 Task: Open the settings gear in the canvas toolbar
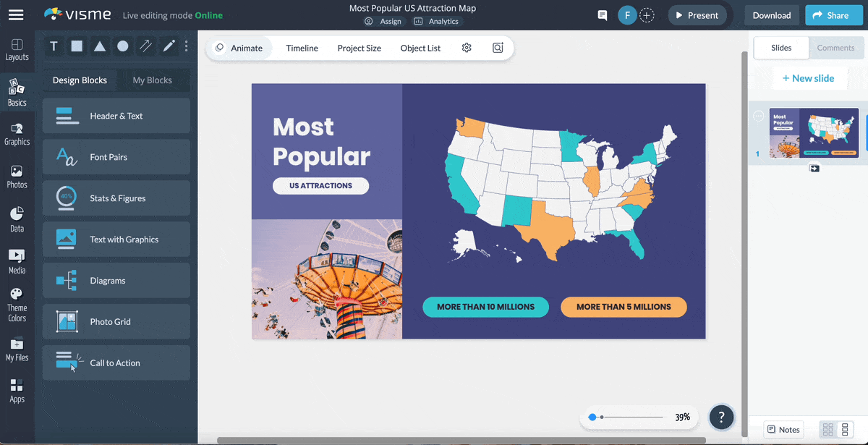[467, 48]
